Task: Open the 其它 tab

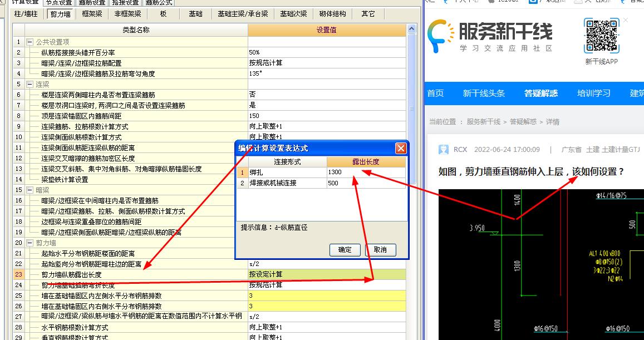Action: pyautogui.click(x=368, y=14)
